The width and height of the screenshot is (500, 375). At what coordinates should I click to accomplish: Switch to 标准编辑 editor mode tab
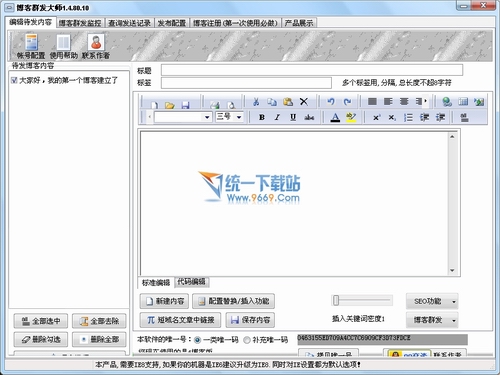click(156, 283)
